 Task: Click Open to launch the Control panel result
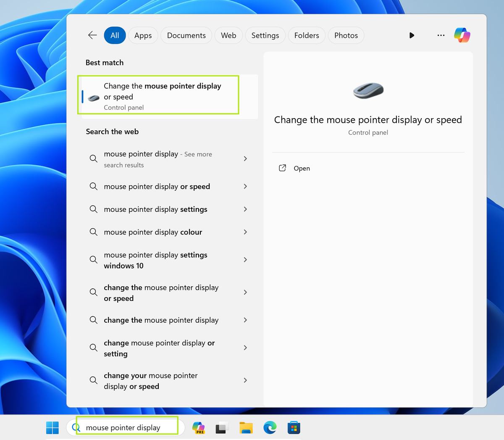(x=302, y=168)
